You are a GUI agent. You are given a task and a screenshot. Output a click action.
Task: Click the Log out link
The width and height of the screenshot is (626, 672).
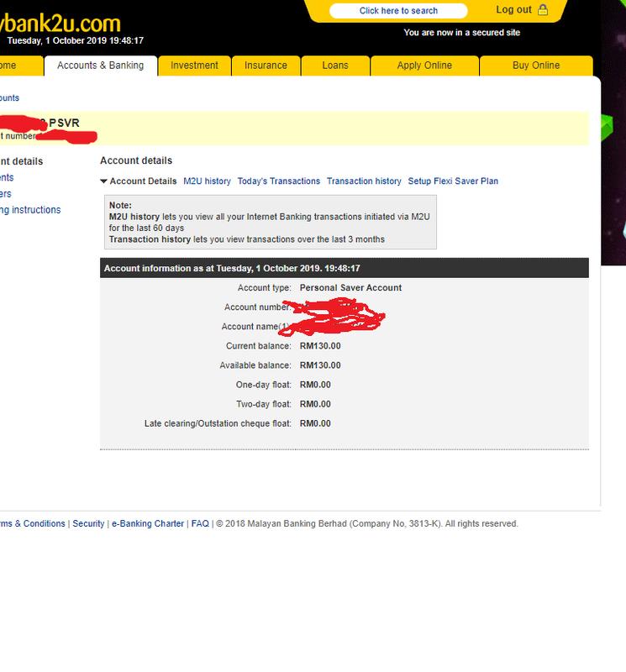[x=513, y=10]
